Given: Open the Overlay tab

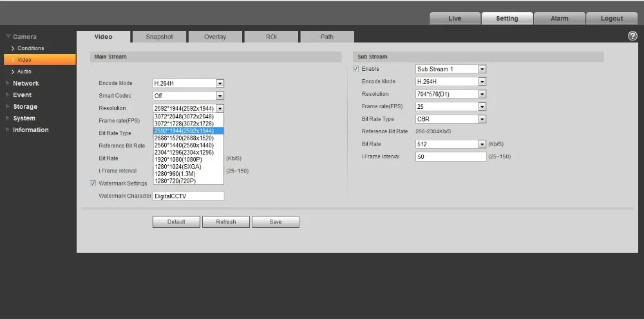Looking at the screenshot, I should click(x=215, y=37).
